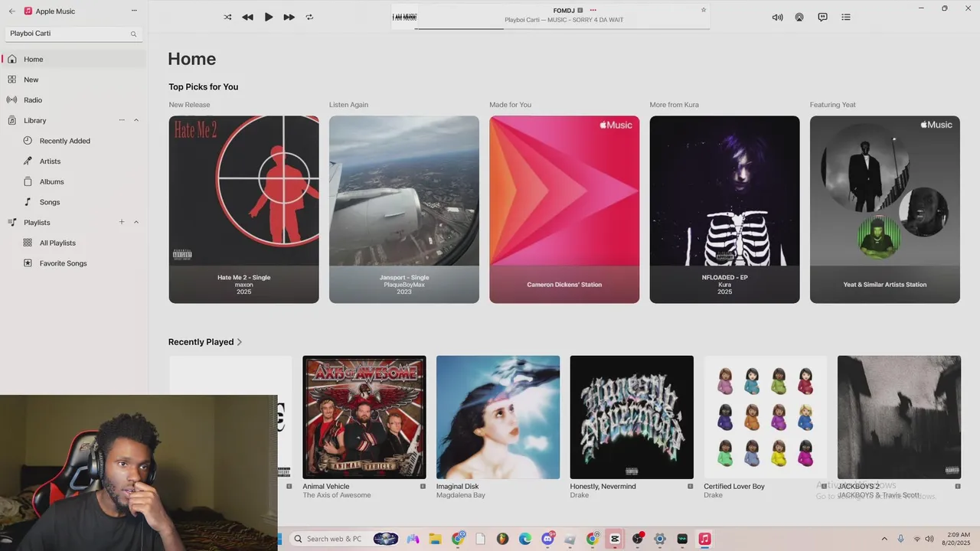Click the search magnifier icon
Screen dimensions: 980x551
coord(133,34)
